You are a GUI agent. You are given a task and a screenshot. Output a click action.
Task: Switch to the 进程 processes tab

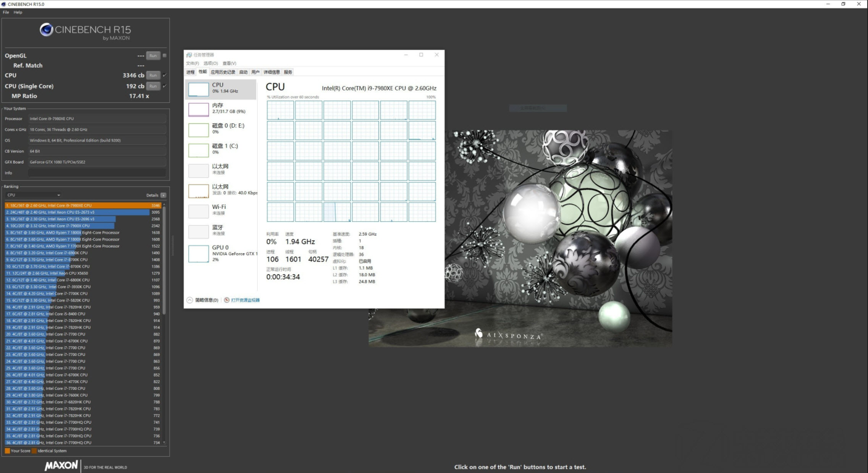(x=190, y=72)
